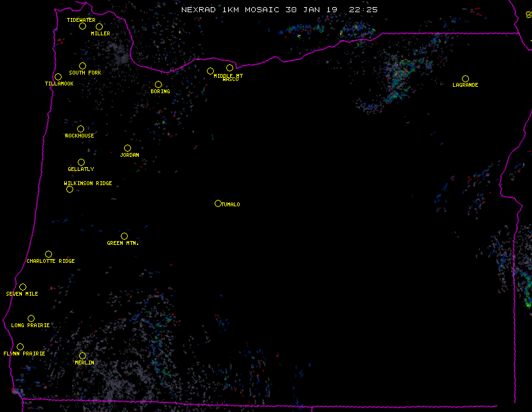Viewport: 532px width, 412px height.
Task: Select the Tillamook station circle
Action: click(x=58, y=77)
